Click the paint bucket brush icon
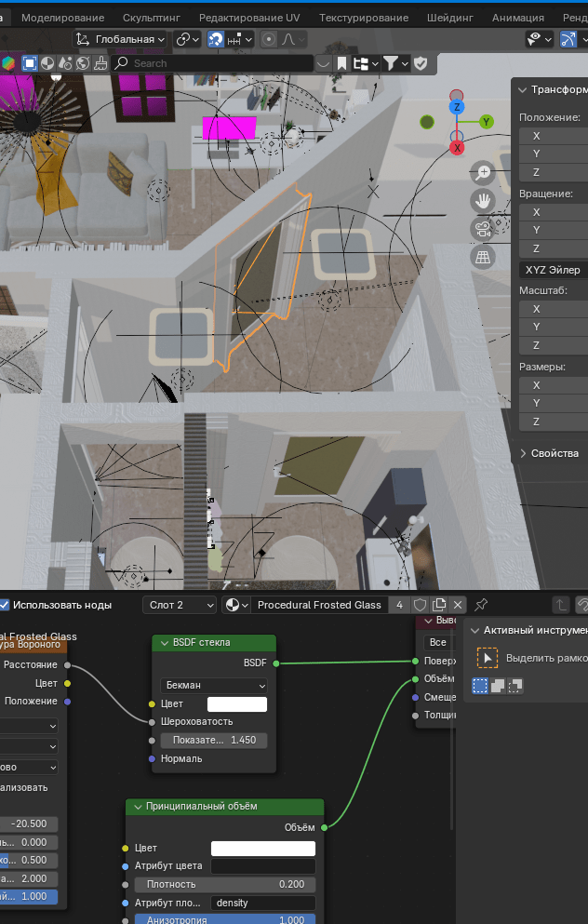Viewport: 588px width, 924px height. point(100,63)
